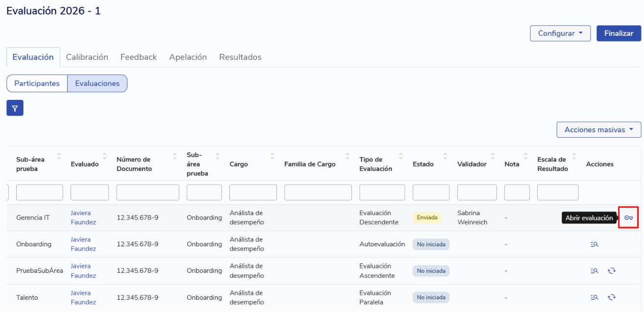Open the Acciones masivas dropdown
The image size is (644, 312).
point(598,130)
